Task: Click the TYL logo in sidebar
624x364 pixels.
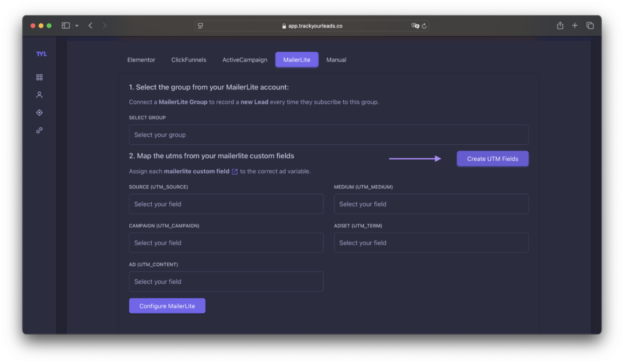Action: (41, 54)
